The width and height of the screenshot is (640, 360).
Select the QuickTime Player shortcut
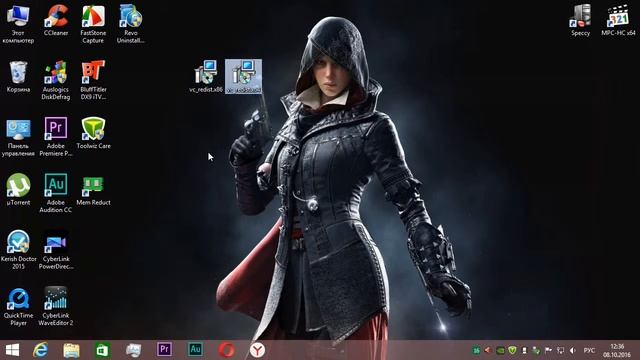(18, 307)
